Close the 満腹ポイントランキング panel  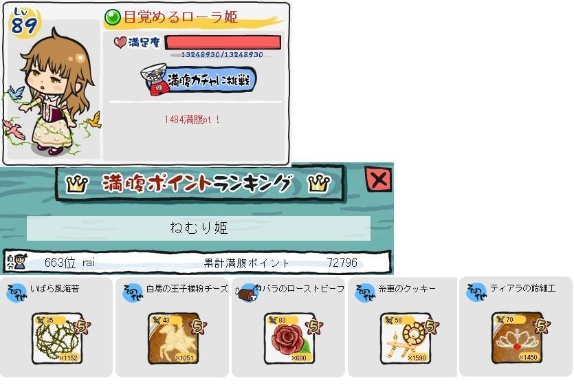coord(378,179)
